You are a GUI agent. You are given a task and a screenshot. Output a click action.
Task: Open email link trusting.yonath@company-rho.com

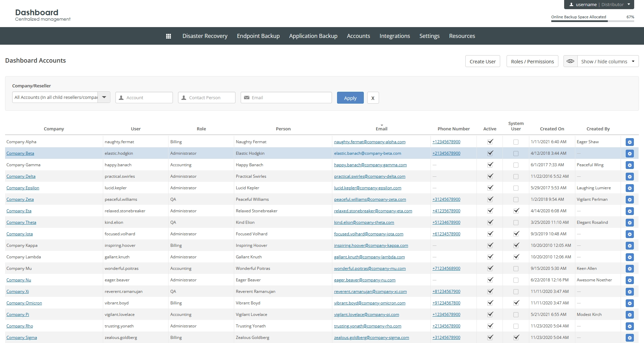tap(368, 326)
